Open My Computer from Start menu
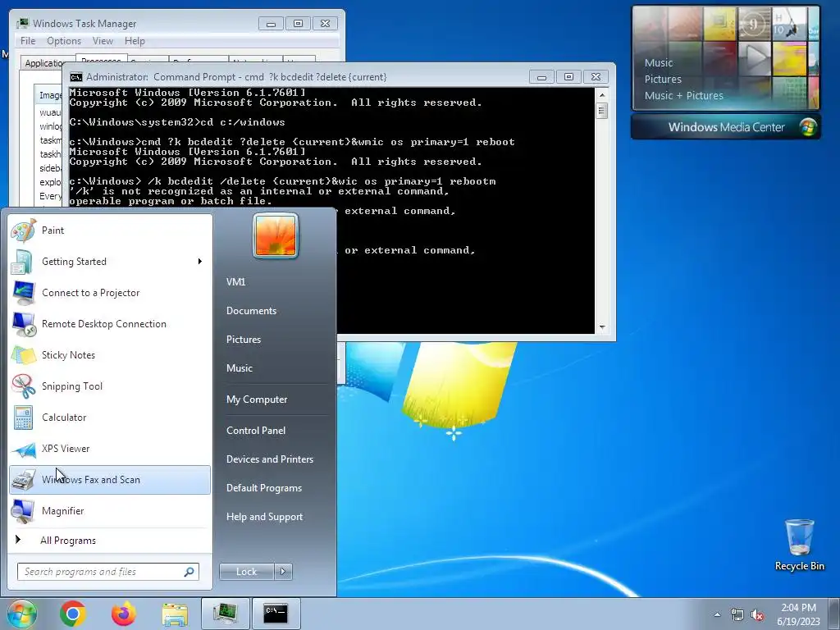The width and height of the screenshot is (840, 630). pos(257,399)
